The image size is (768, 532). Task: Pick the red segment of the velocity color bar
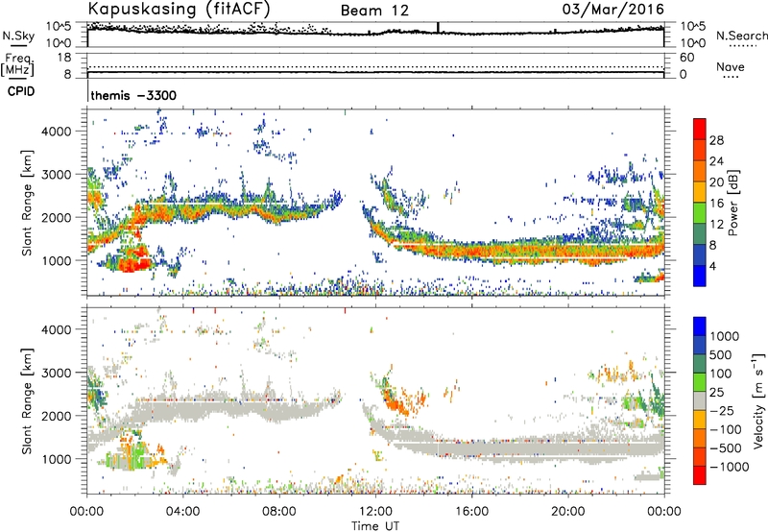click(700, 475)
